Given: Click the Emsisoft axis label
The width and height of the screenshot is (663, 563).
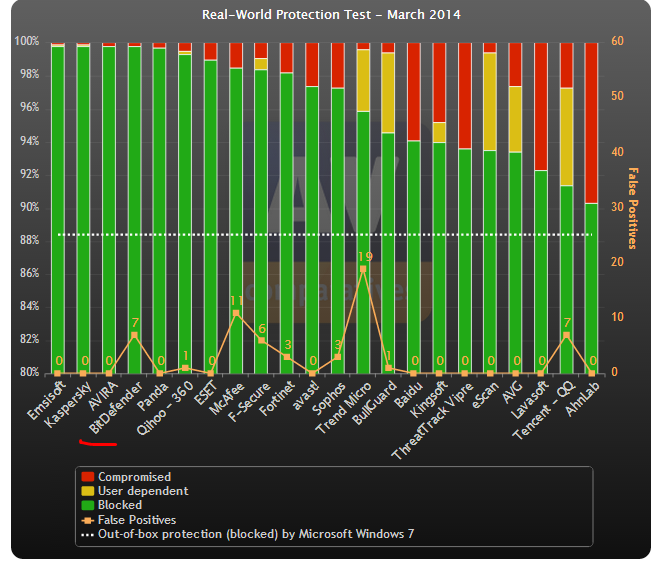Looking at the screenshot, I should coord(47,400).
